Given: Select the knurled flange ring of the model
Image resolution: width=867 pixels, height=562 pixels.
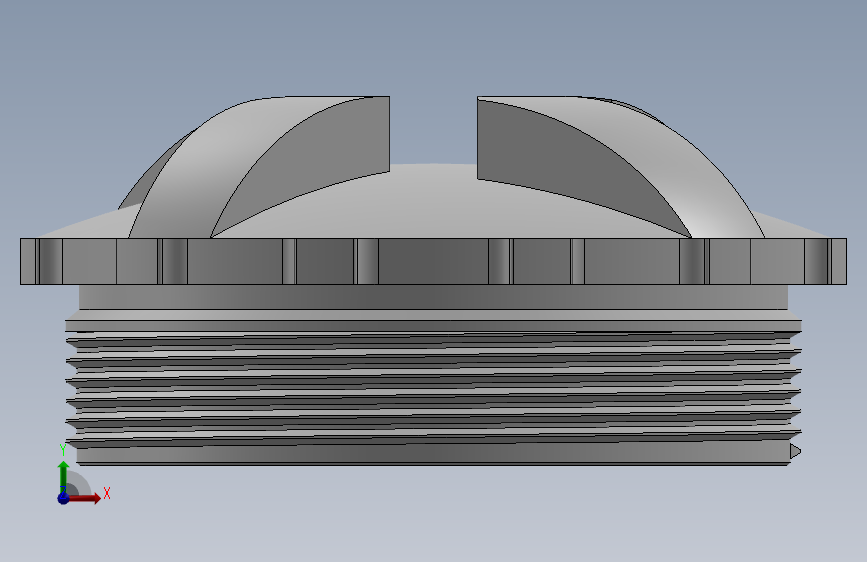Looking at the screenshot, I should 433,261.
